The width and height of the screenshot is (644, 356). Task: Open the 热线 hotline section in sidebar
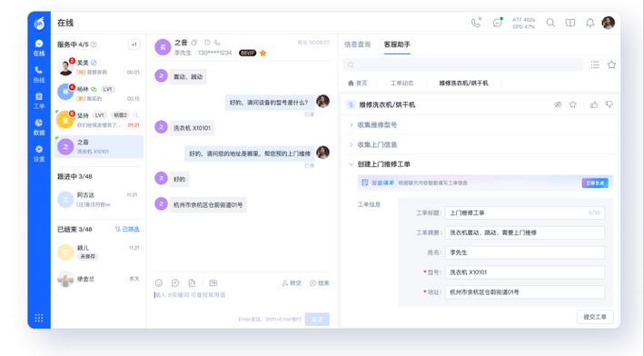click(x=39, y=74)
